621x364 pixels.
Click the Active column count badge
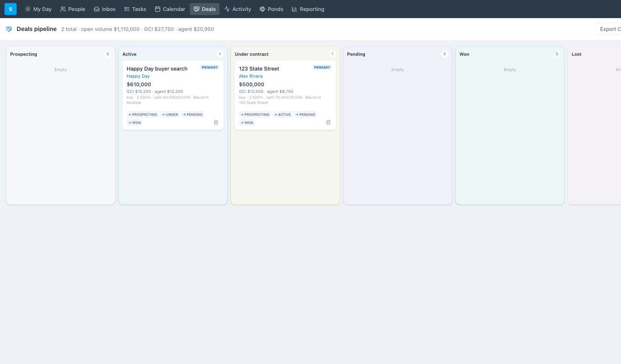(220, 54)
